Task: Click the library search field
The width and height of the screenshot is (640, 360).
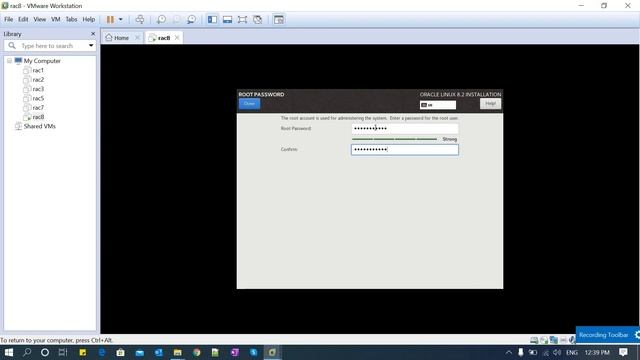Action: pos(51,46)
